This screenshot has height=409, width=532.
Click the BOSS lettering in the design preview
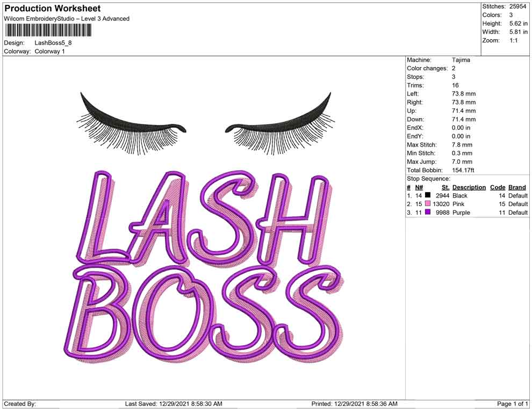tap(204, 317)
